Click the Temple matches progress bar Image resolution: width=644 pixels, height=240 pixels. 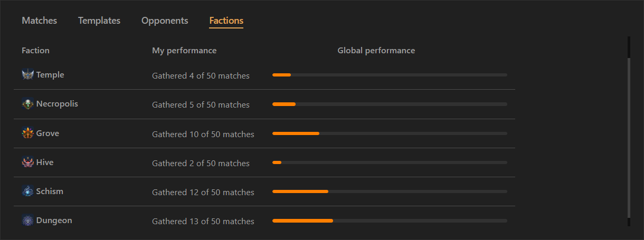390,75
